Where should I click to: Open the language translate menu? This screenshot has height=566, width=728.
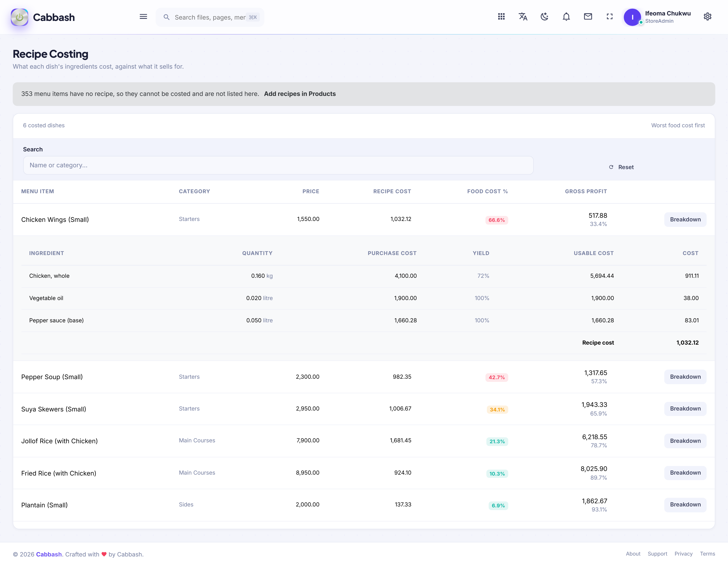523,17
